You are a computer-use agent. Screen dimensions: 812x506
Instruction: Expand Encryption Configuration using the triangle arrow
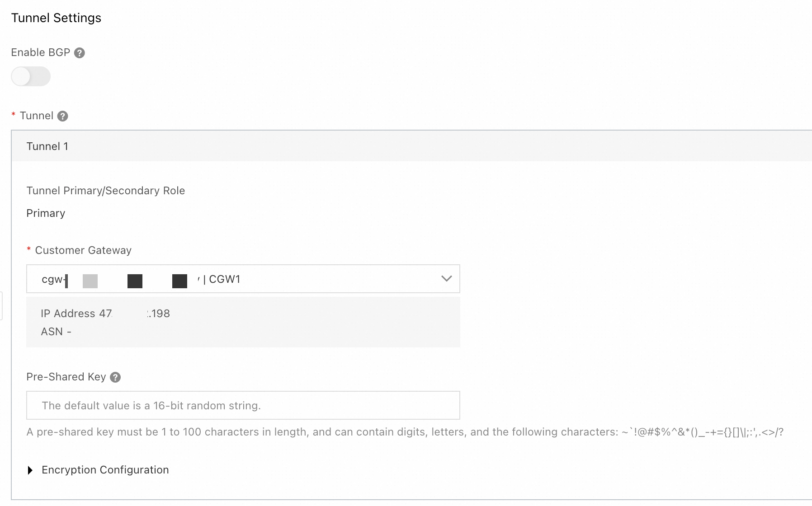[x=30, y=470]
